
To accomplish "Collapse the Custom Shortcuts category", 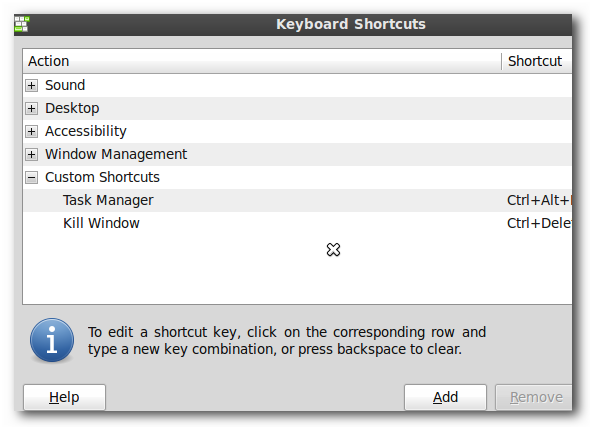I will tap(32, 177).
